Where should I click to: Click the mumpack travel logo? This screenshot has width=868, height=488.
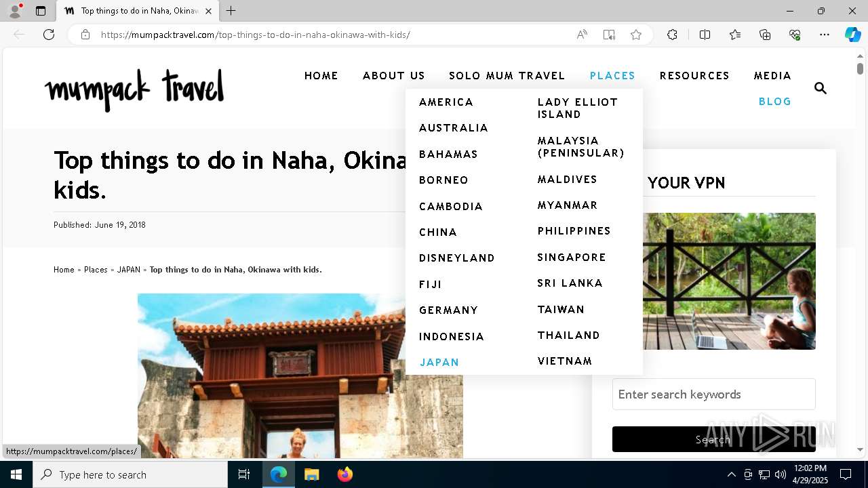pos(134,89)
